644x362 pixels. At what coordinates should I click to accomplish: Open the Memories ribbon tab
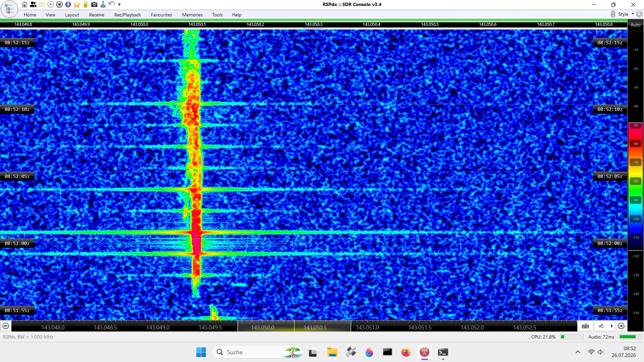point(192,15)
